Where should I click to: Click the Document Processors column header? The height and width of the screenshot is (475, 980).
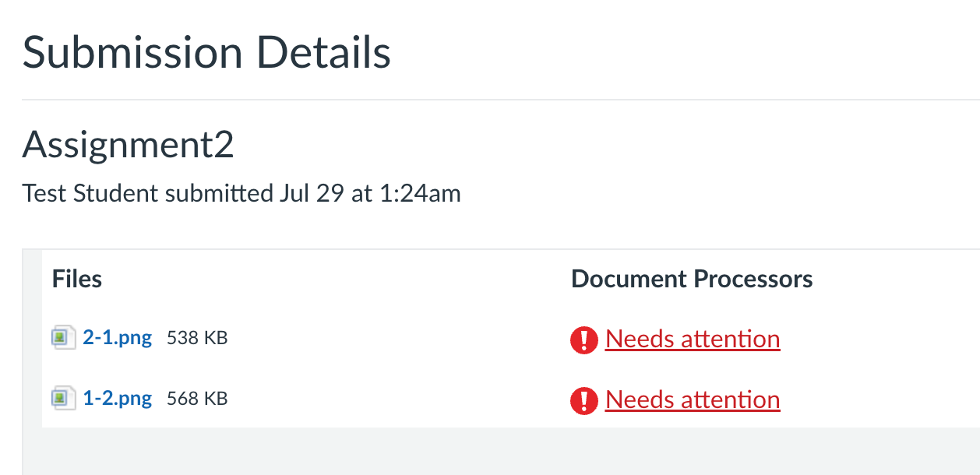click(x=692, y=279)
